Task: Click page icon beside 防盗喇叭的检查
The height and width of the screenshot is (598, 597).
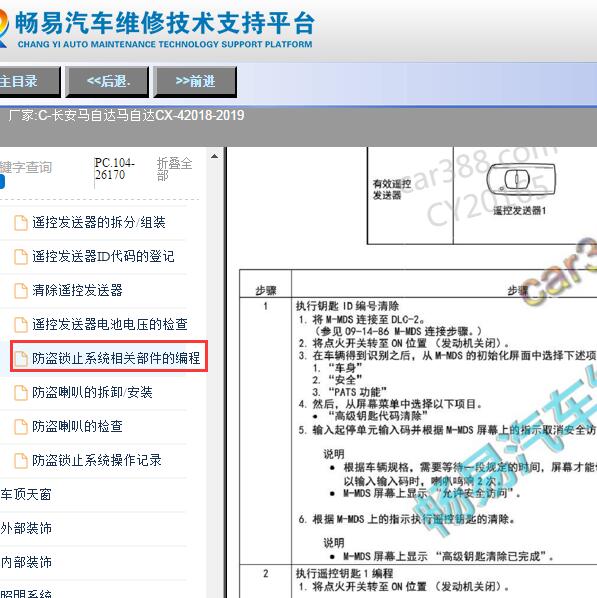Action: 21,426
